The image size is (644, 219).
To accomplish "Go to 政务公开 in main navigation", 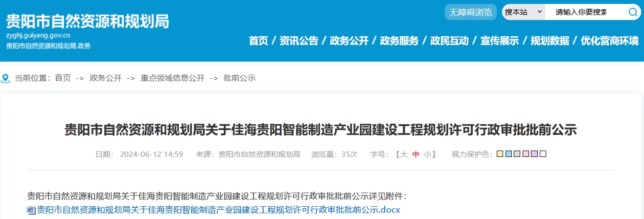I will click(349, 41).
